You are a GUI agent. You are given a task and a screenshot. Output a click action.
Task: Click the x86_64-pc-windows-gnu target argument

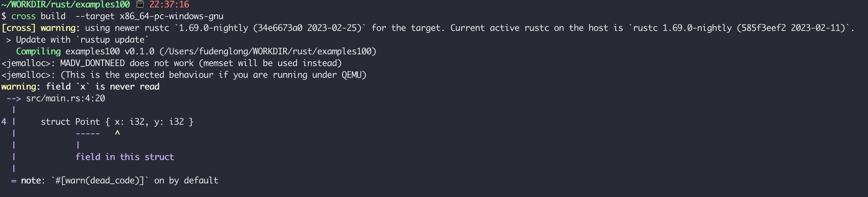click(x=171, y=16)
